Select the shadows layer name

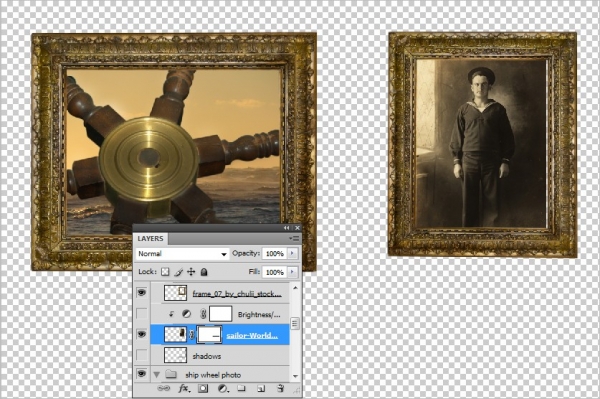click(x=207, y=356)
